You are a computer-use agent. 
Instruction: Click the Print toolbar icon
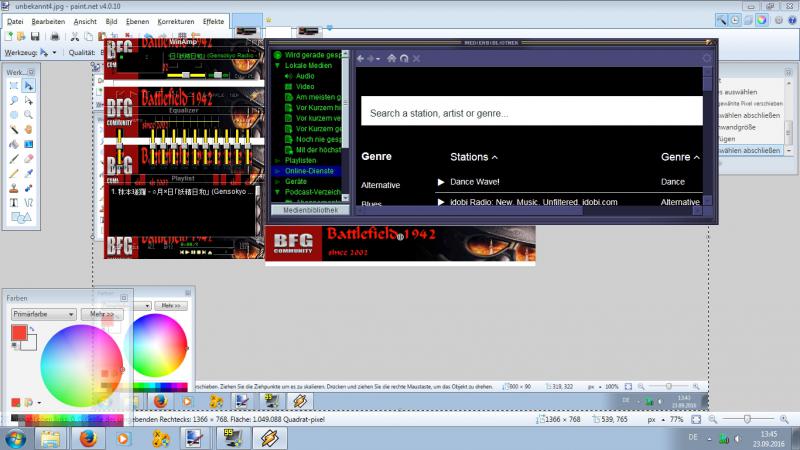[55, 36]
